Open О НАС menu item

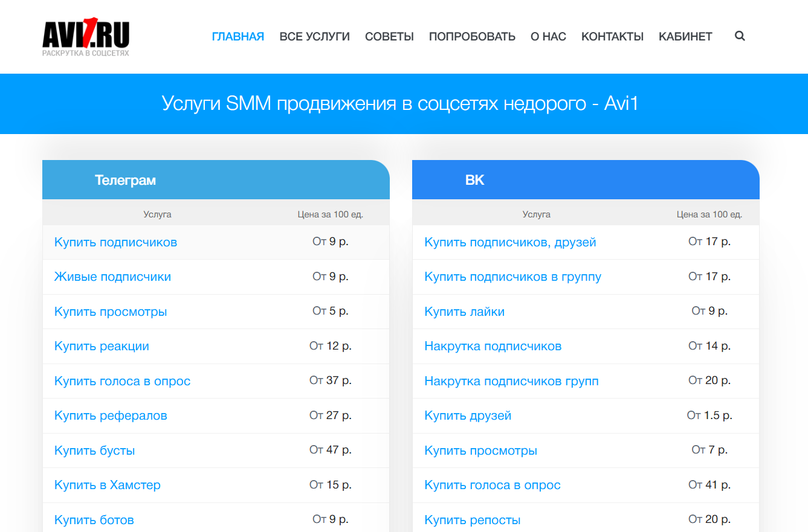pos(548,36)
